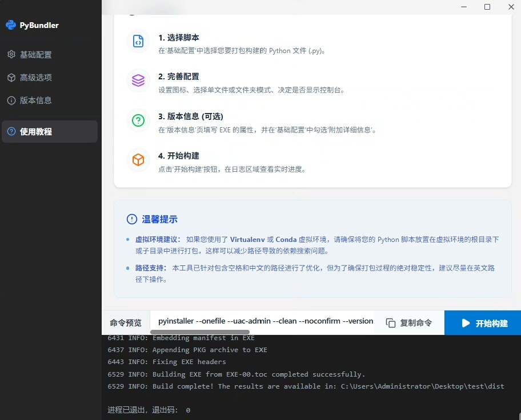Switch to 高级选项 section
521x420 pixels.
click(x=50, y=78)
